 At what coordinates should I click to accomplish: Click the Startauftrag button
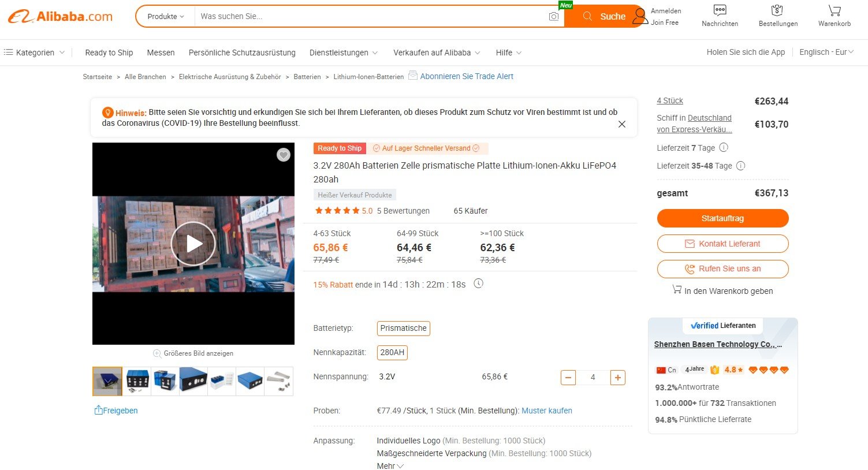coord(722,218)
